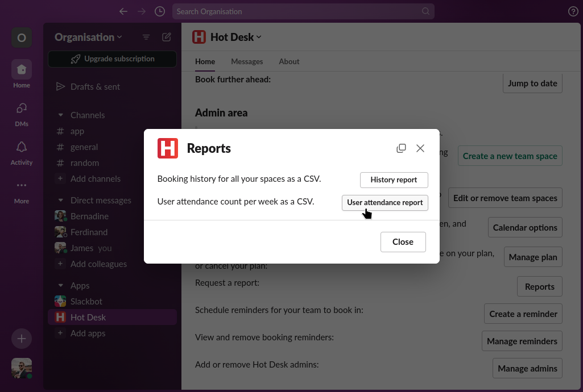
Task: Click the search magnifier icon
Action: [x=425, y=11]
